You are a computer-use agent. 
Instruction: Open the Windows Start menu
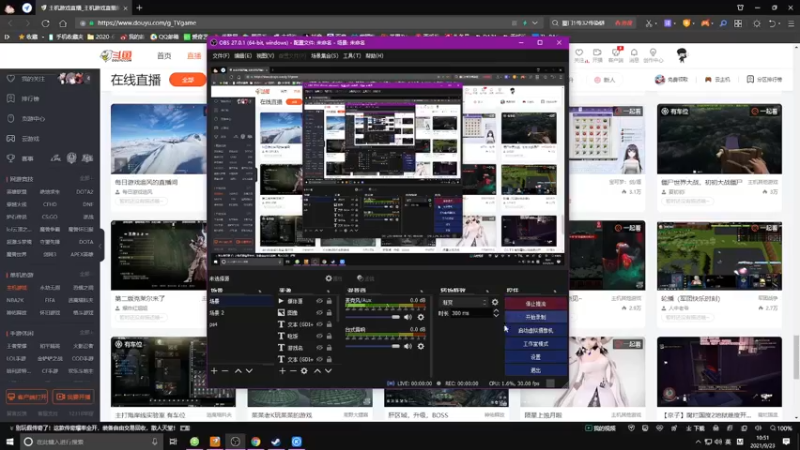(10, 441)
